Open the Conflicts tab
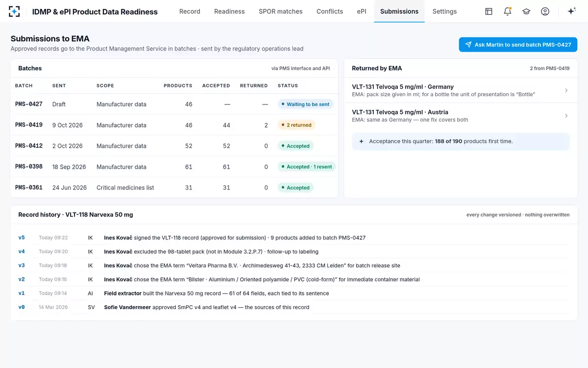 click(330, 11)
